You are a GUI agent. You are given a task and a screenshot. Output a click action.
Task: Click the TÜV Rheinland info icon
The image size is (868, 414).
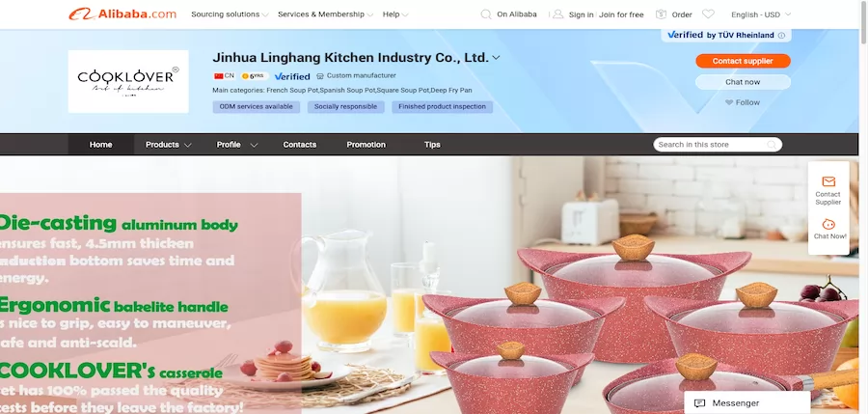tap(781, 36)
